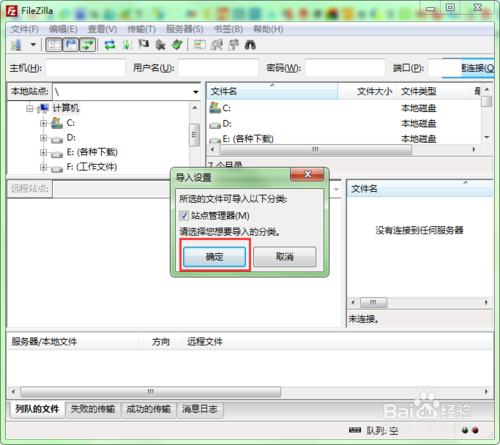Click the local tree vertical scrollbar thumb
This screenshot has width=500, height=445.
(194, 135)
